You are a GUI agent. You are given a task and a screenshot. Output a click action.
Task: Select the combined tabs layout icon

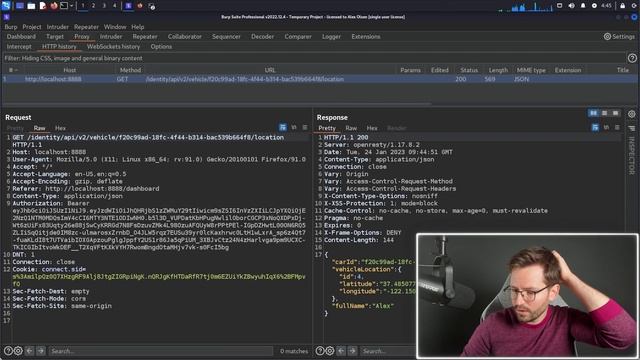tap(616, 113)
